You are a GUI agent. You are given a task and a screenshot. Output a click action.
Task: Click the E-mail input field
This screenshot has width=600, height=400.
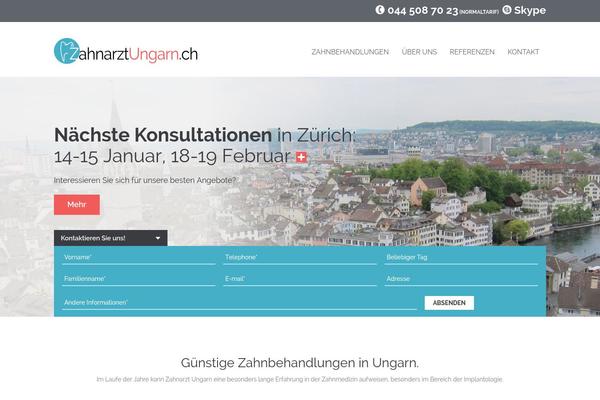300,279
